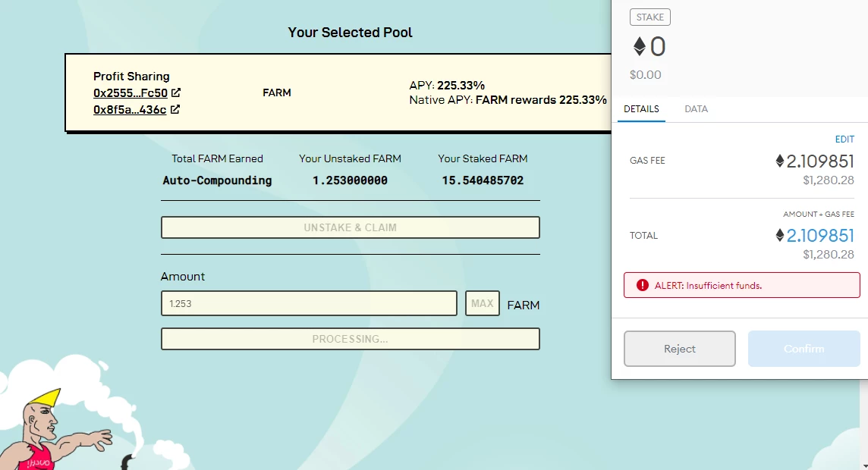Open the 0x8f5a...436c address link
The image size is (868, 470).
point(130,109)
